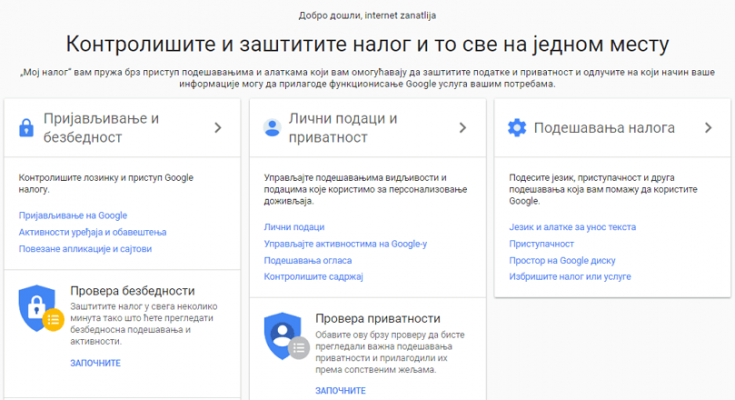The width and height of the screenshot is (735, 400).
Task: Click the privacy checkup shield icon
Action: point(286,336)
